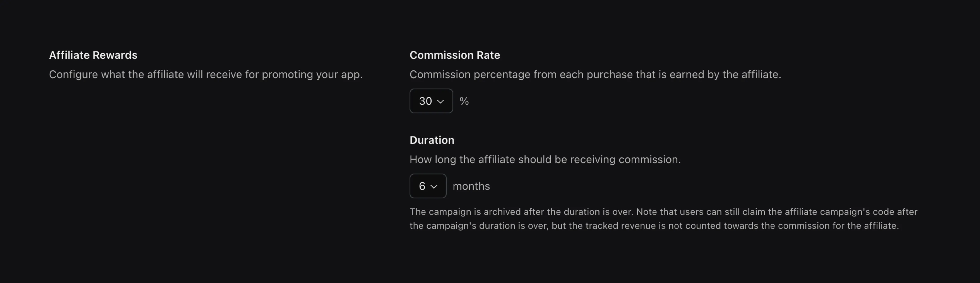
Task: Click the percent symbol after the dropdown
Action: click(x=464, y=101)
